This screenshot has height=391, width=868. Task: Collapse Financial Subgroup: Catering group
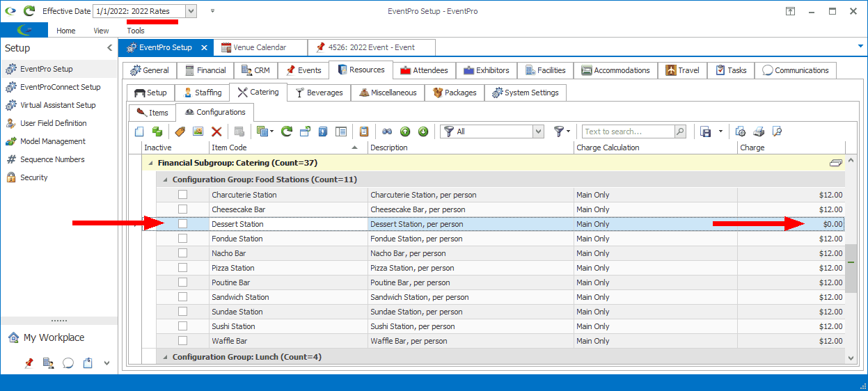coord(150,163)
